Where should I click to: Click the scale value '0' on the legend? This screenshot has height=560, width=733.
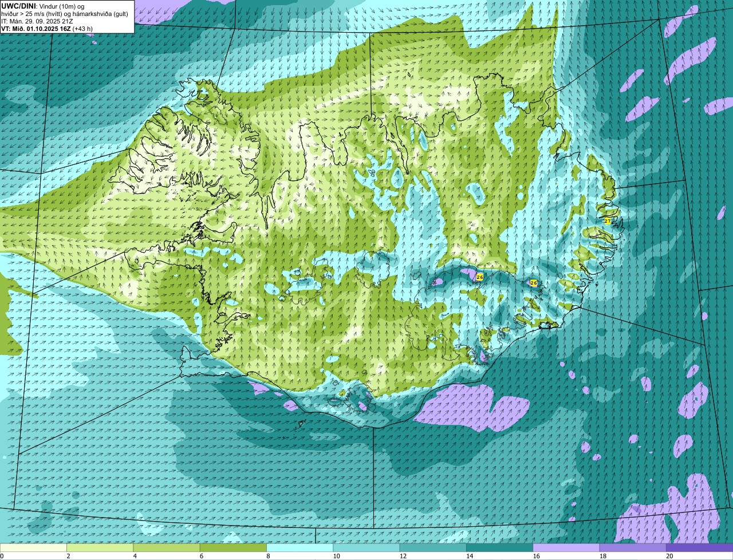(x=2, y=556)
